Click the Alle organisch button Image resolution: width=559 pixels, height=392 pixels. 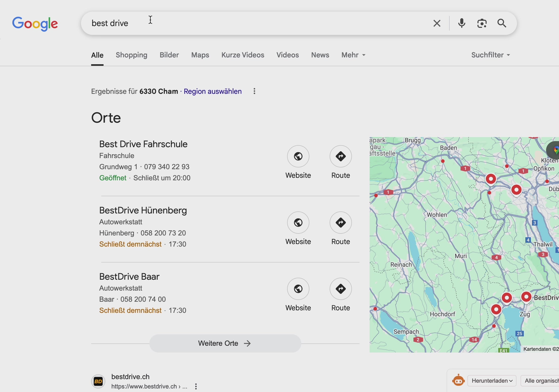coord(540,381)
